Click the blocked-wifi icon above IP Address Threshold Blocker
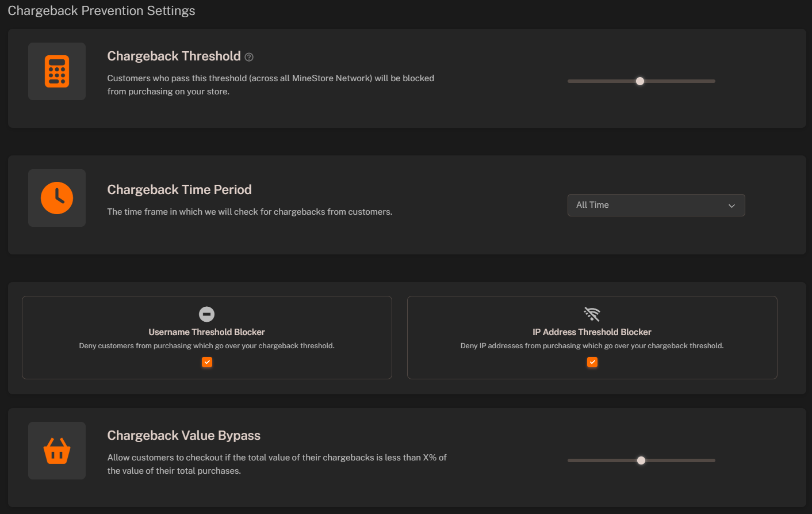 tap(592, 314)
